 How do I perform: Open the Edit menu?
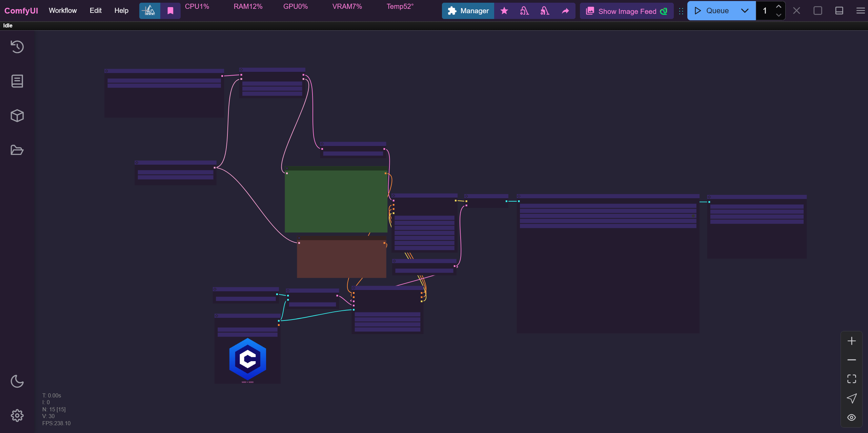[x=96, y=11]
